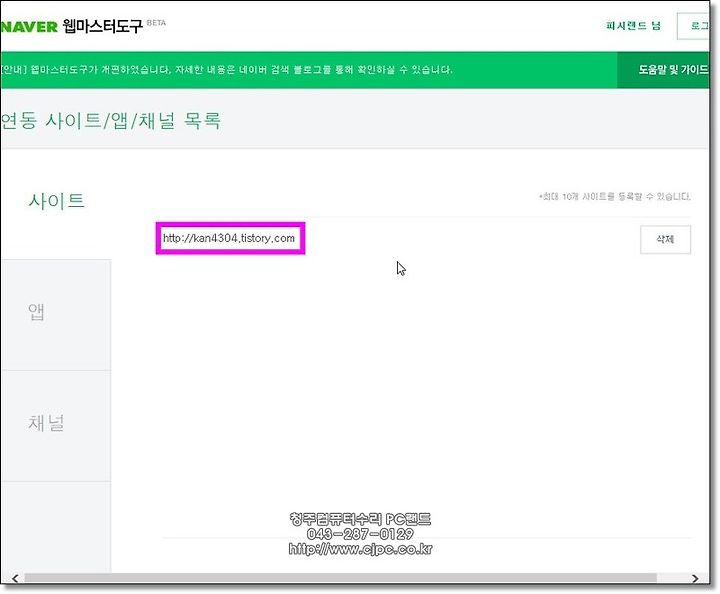720x594 pixels.
Task: Click the 로그 button at top right
Action: 693,26
